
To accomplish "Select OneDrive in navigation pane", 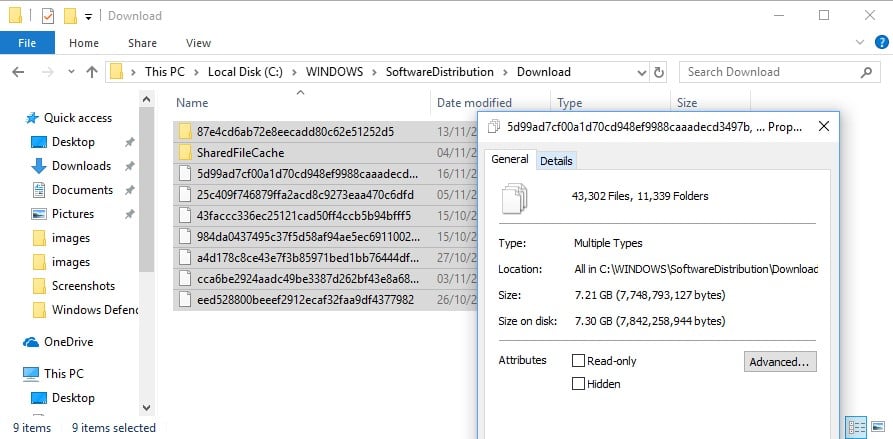I will (x=68, y=342).
